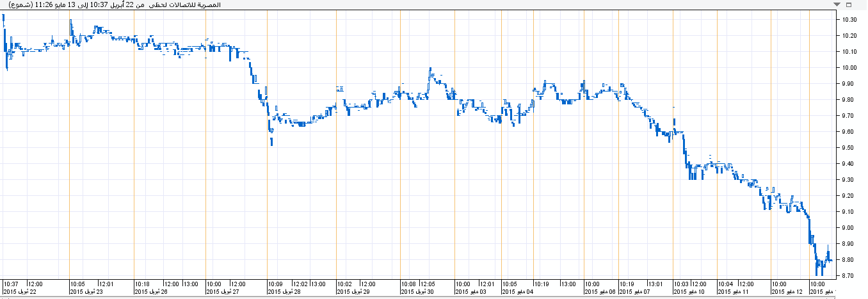Viewport: 868px width, 299px height.
Task: Open the chart panel dropdown arrow menu
Action: pyautogui.click(x=836, y=4)
